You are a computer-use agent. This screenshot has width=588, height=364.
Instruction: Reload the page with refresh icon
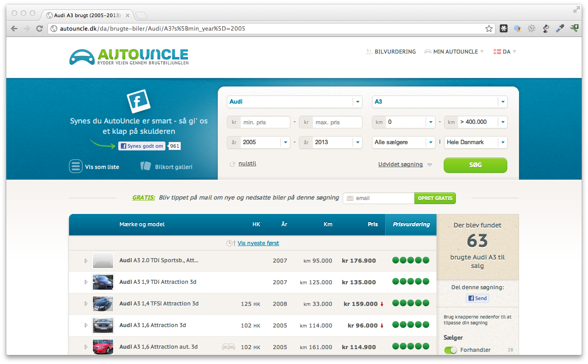coord(40,28)
